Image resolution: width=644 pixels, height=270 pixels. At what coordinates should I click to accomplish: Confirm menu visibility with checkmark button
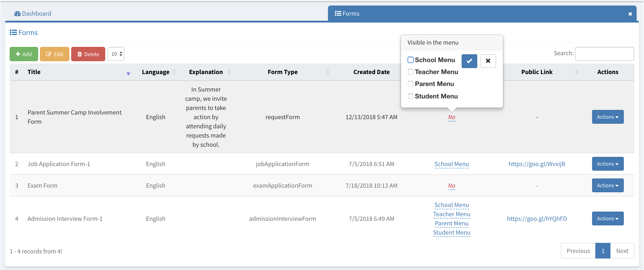tap(469, 61)
